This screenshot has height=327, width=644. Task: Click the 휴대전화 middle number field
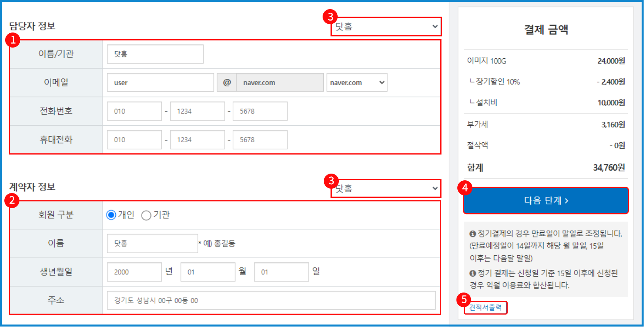197,140
